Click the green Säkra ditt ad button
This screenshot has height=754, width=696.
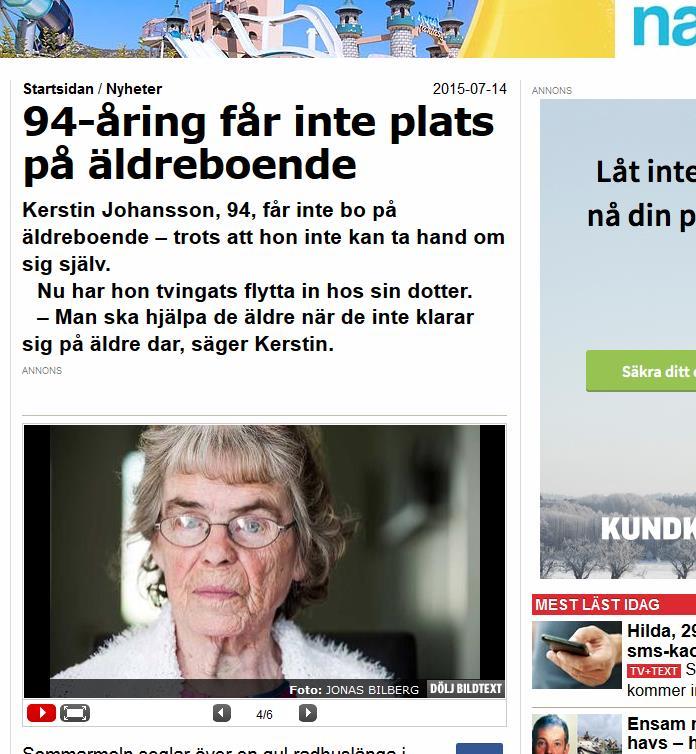pos(641,371)
